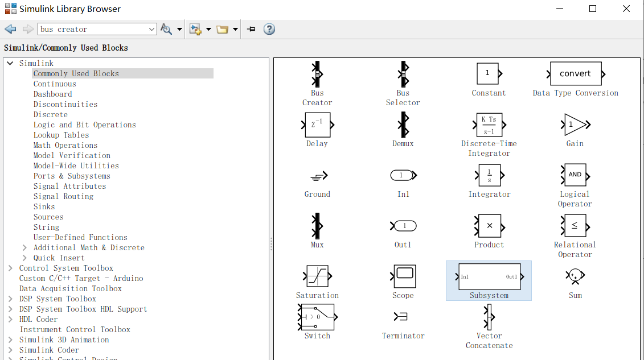Select the Terminator block
The width and height of the screenshot is (644, 360).
tap(403, 317)
